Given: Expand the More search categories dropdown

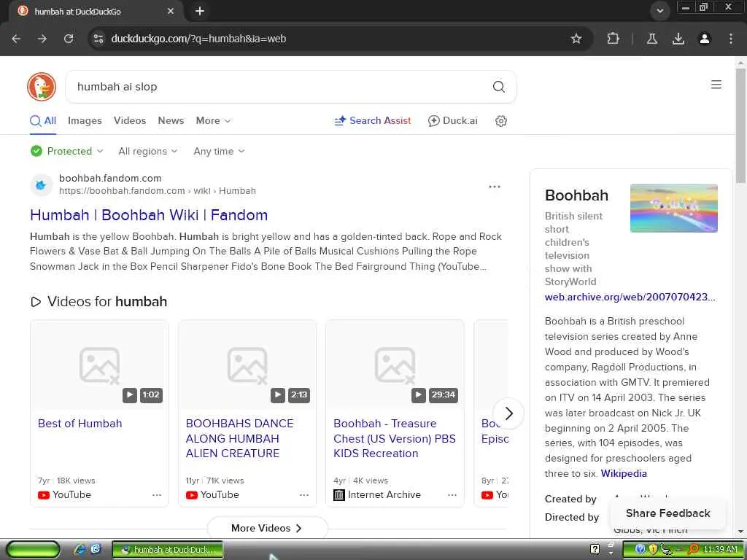Looking at the screenshot, I should [213, 120].
